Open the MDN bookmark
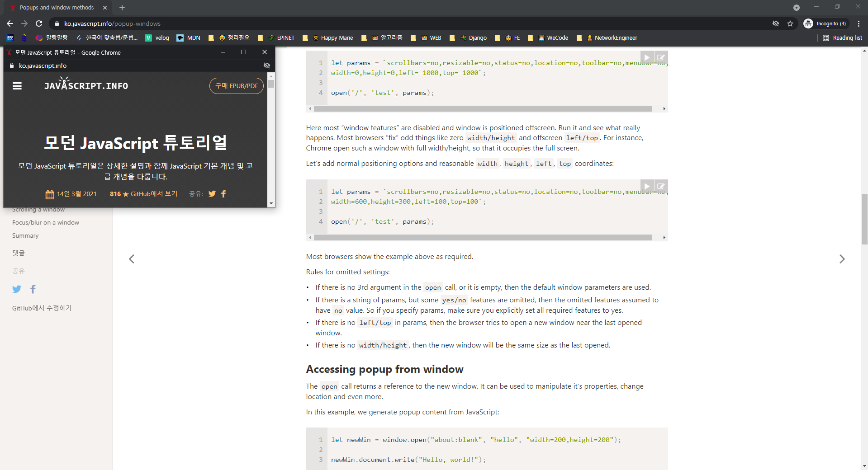 click(187, 38)
